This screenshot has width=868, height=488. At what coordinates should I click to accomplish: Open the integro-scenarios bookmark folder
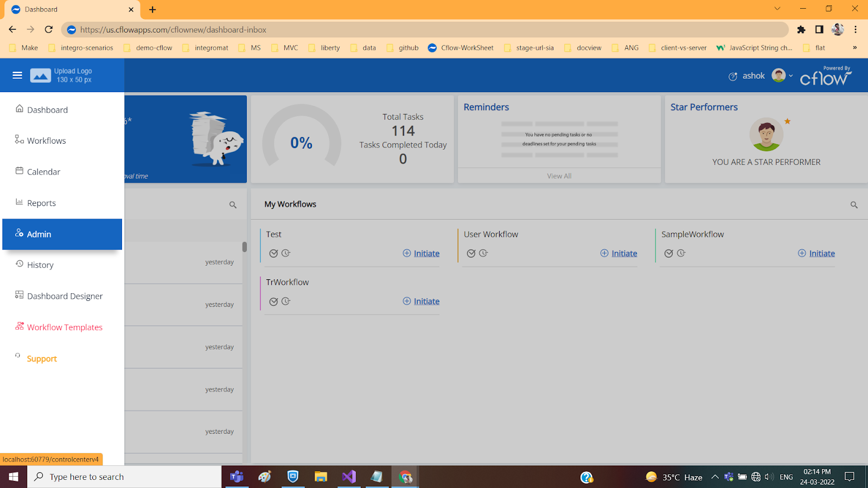(x=81, y=48)
